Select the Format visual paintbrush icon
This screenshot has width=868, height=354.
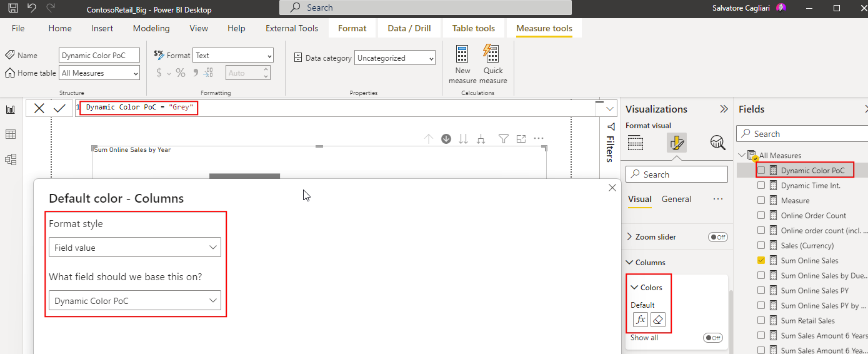(x=677, y=143)
